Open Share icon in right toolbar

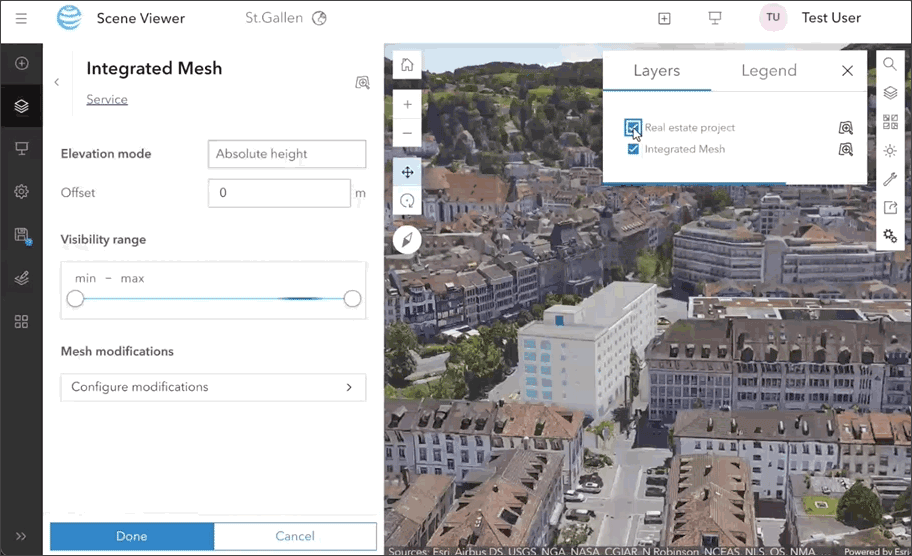tap(890, 208)
